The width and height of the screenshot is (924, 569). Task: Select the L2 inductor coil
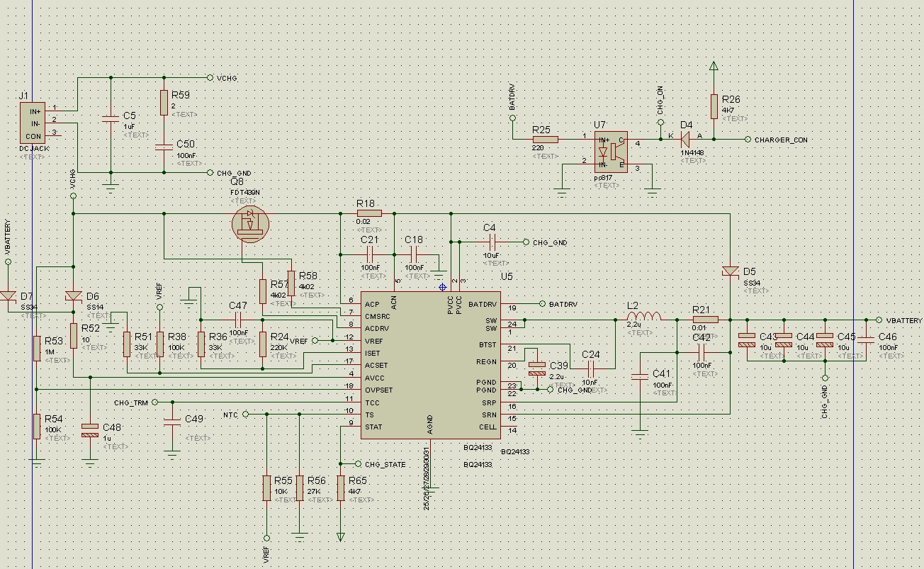tap(645, 316)
